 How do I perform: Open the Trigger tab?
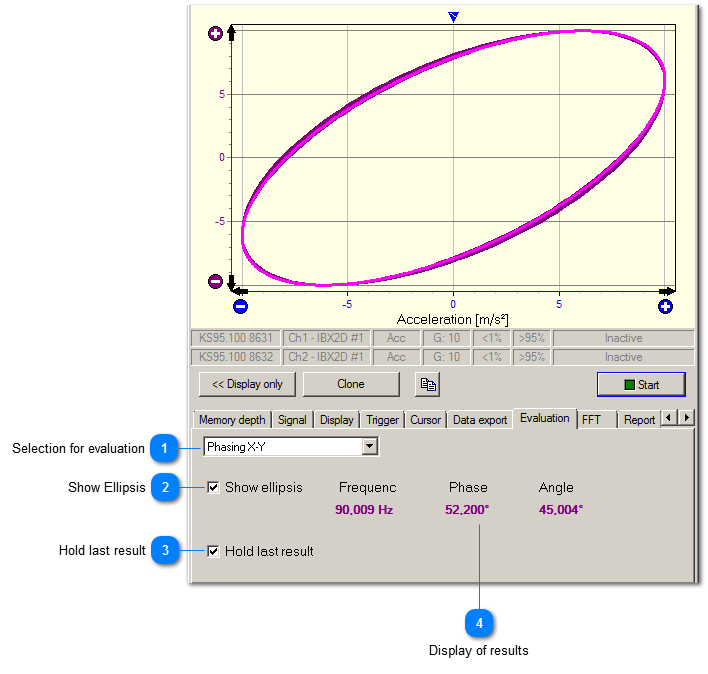[381, 420]
